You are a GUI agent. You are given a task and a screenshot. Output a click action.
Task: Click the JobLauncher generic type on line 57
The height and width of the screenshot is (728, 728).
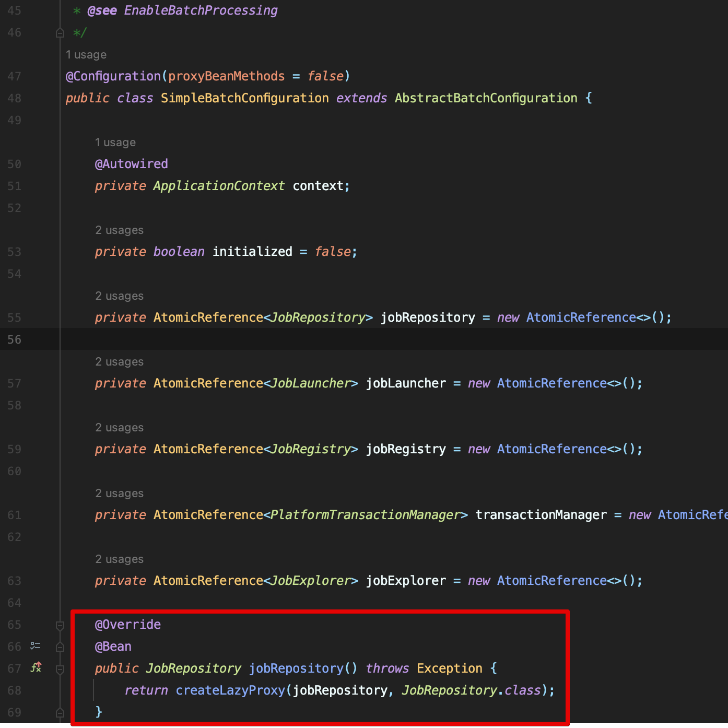311,383
